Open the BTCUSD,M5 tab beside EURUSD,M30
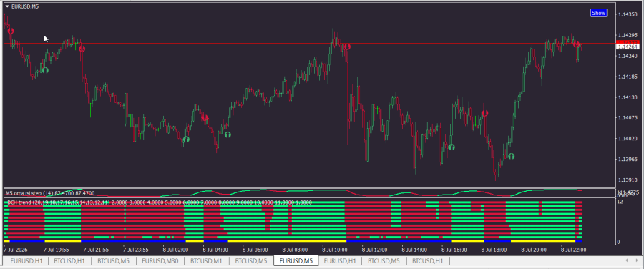The height and width of the screenshot is (269, 644). [113, 261]
